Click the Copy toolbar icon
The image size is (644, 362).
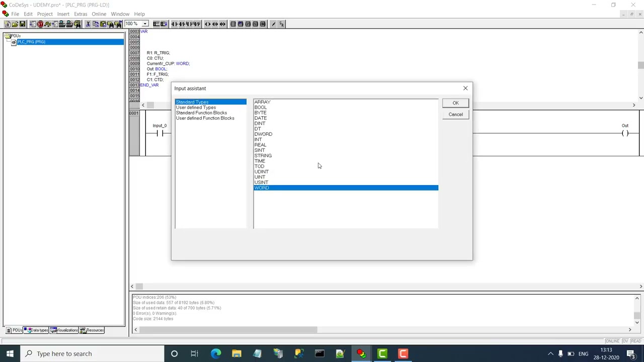[x=96, y=24]
